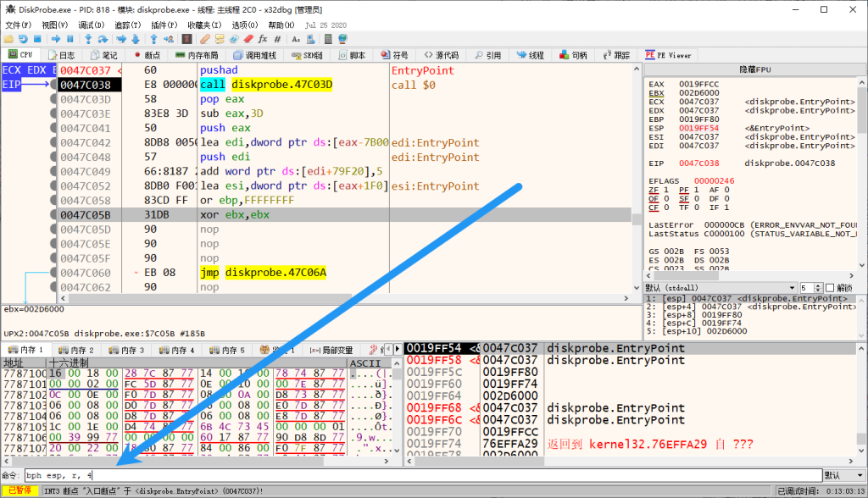This screenshot has width=868, height=498.
Task: Switch to the 线程 tab
Action: tap(531, 55)
